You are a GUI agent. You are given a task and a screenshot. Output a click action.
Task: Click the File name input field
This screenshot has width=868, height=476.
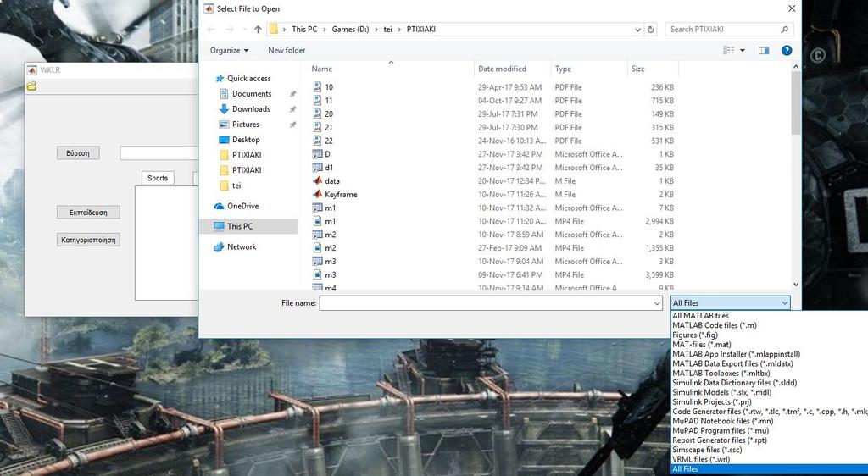click(486, 303)
